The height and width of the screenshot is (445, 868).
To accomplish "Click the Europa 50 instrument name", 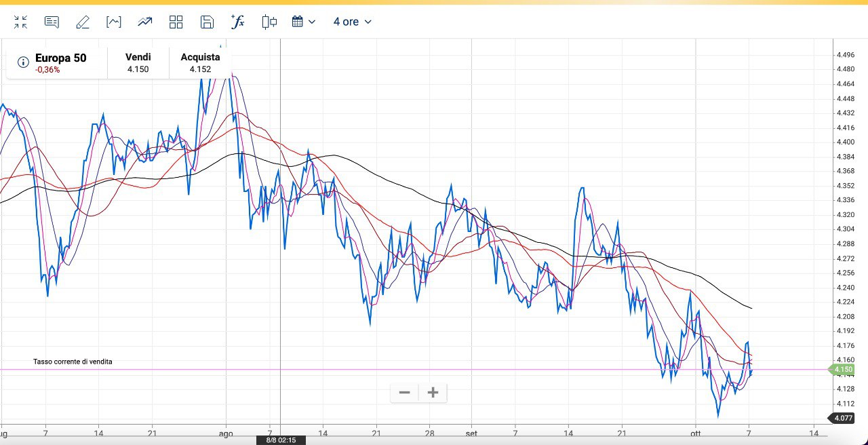I will pyautogui.click(x=60, y=58).
